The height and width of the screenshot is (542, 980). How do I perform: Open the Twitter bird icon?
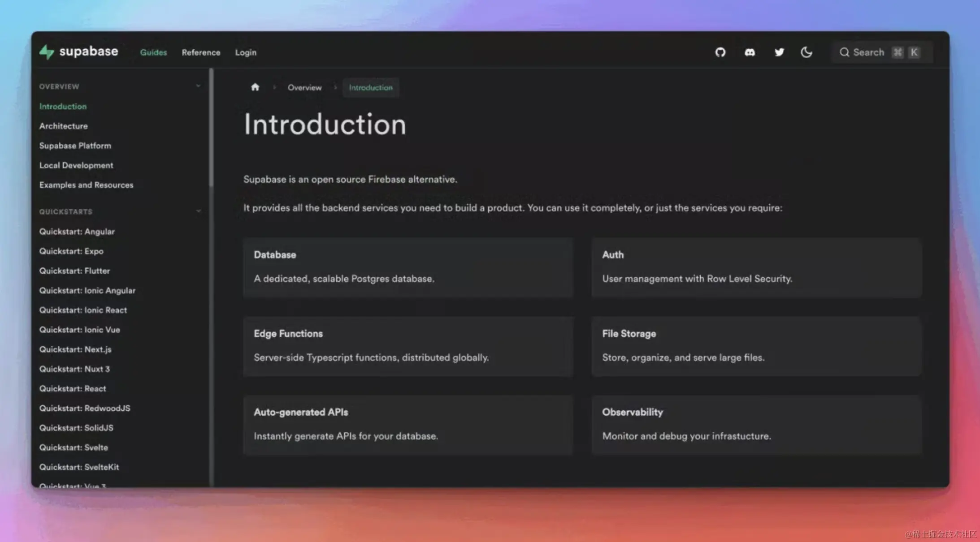pyautogui.click(x=779, y=52)
